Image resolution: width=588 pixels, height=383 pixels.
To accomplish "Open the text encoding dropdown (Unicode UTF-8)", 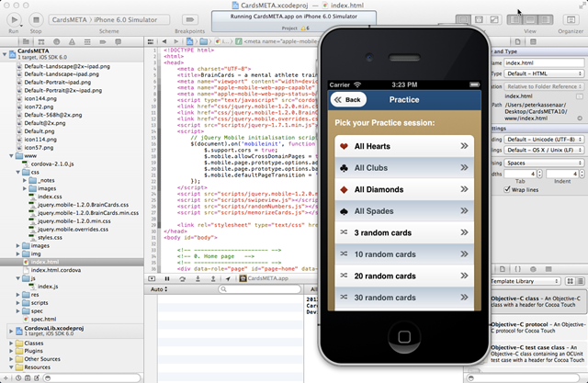I will 544,140.
